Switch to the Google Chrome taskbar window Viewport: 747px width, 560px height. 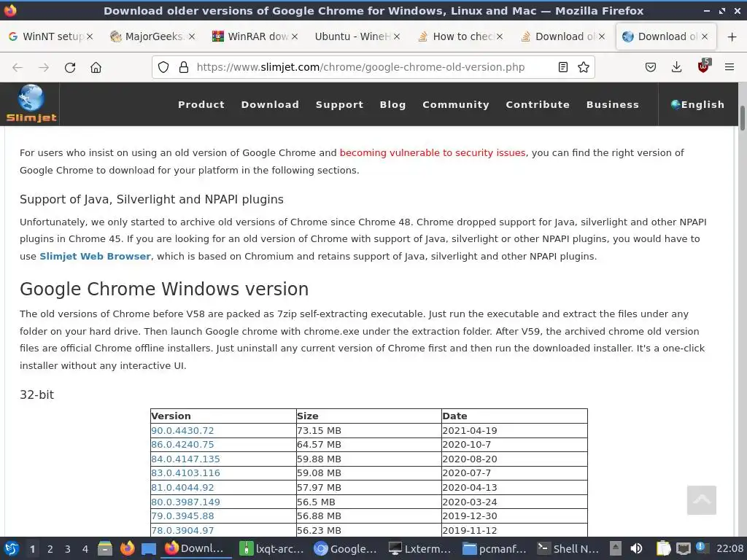pos(345,548)
